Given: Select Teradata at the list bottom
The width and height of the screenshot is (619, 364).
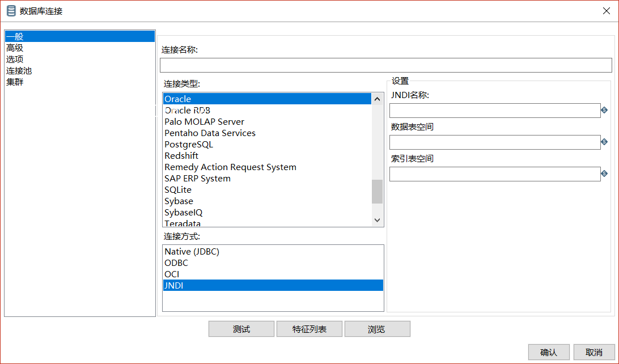Looking at the screenshot, I should 267,223.
